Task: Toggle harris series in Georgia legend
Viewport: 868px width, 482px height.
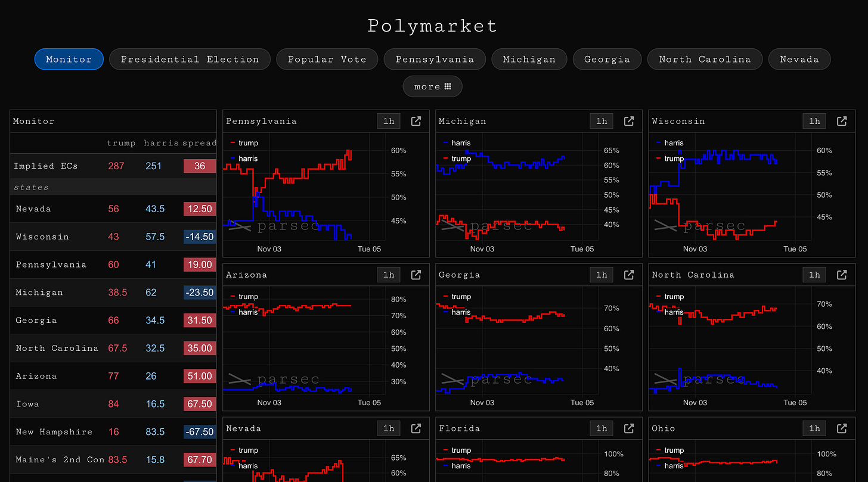Action: pos(457,312)
